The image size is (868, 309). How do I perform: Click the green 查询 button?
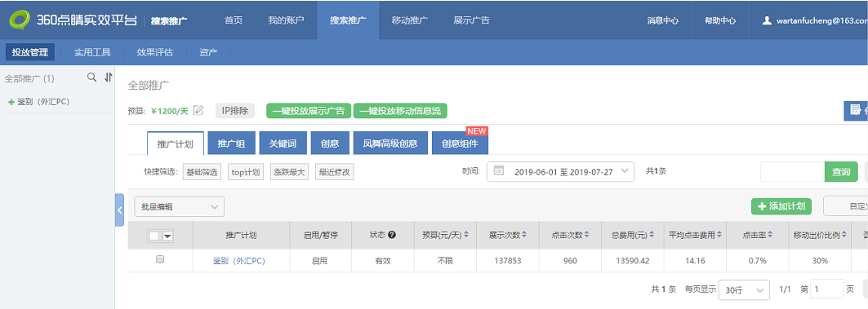point(841,172)
